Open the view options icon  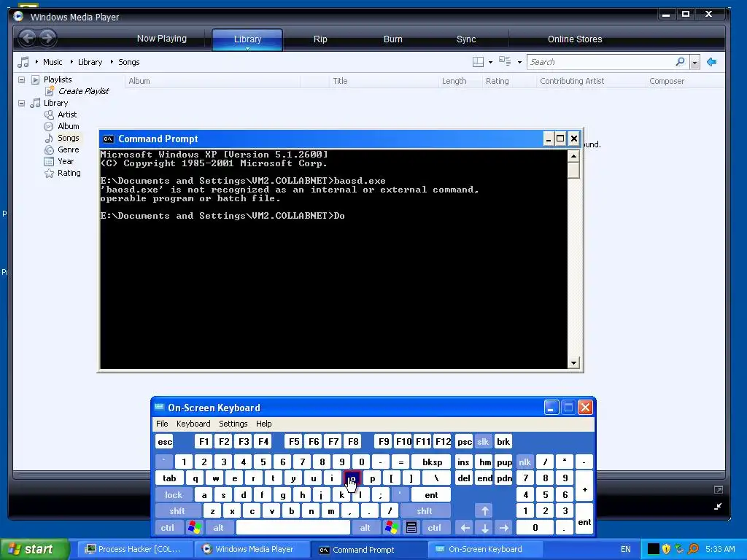(505, 61)
